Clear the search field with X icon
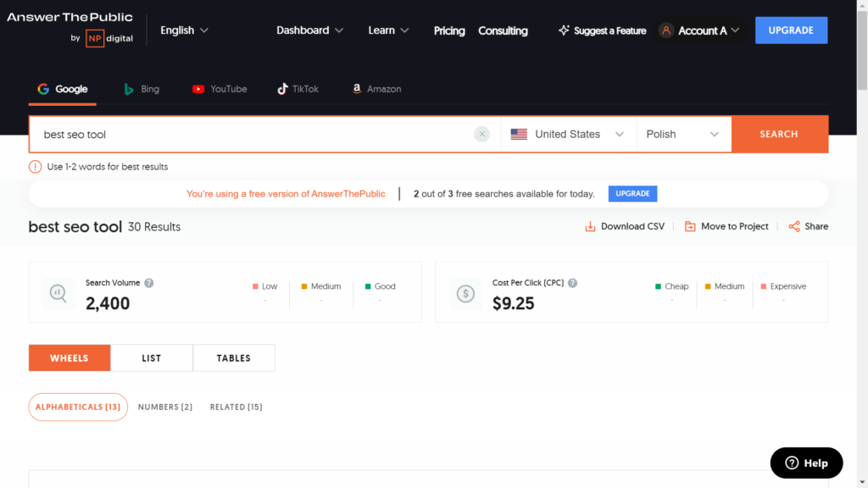This screenshot has height=488, width=868. [481, 134]
